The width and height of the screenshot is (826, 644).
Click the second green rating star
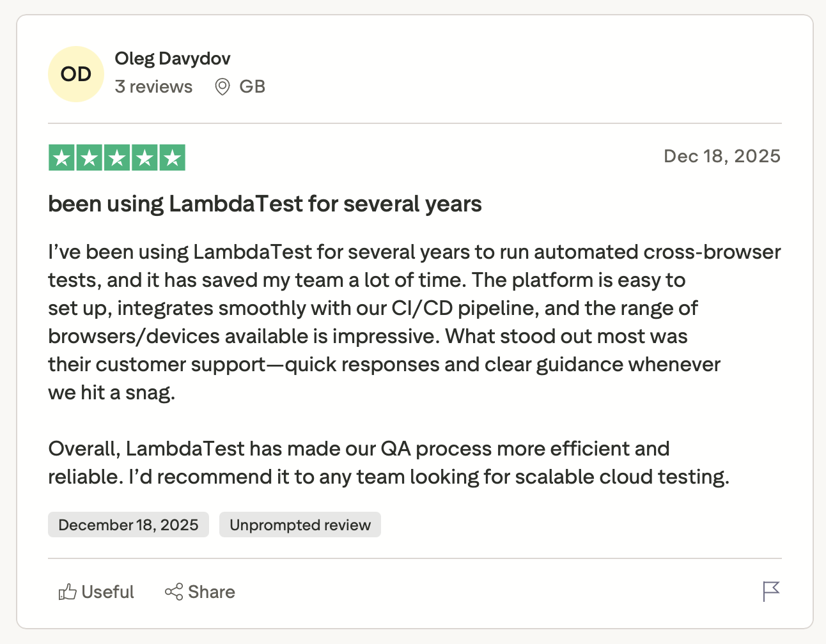(90, 158)
